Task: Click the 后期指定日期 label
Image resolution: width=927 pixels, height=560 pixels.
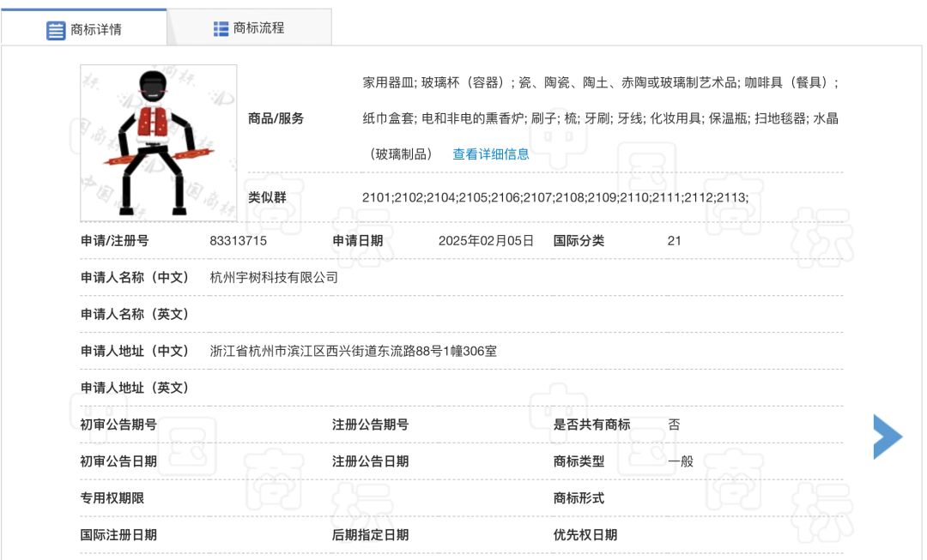Action: click(x=370, y=535)
